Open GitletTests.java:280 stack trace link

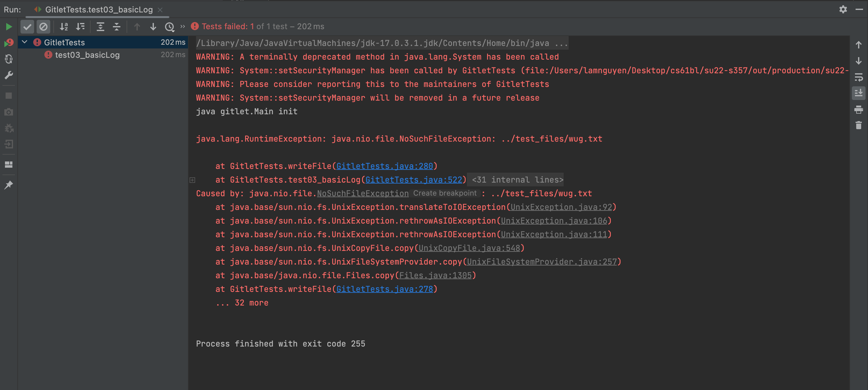coord(384,166)
